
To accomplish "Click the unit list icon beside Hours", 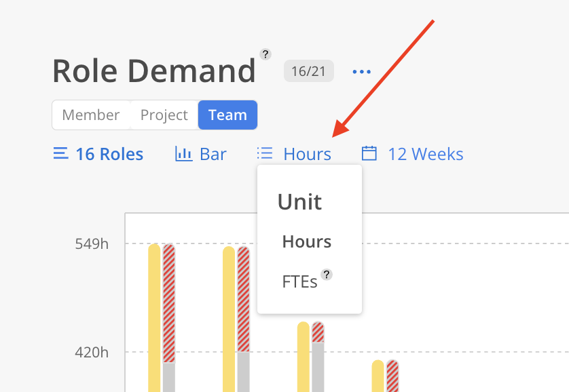I will 265,153.
